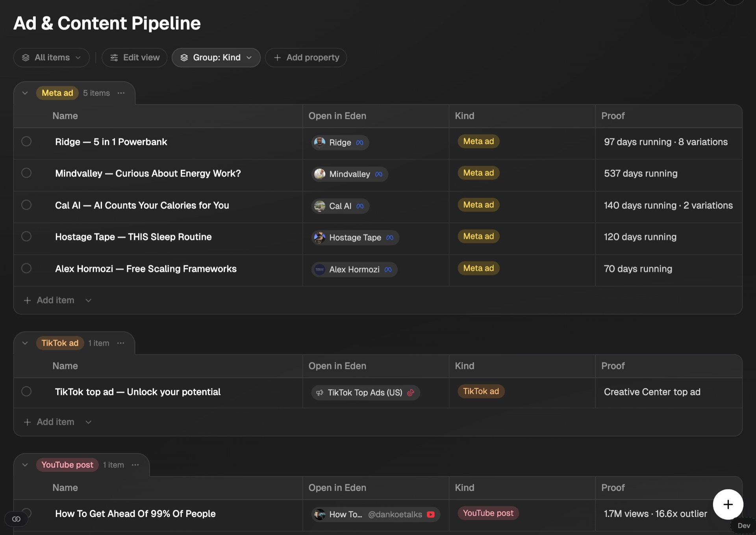
Task: Click plus icon of TikTok ad Add item
Action: coord(27,422)
